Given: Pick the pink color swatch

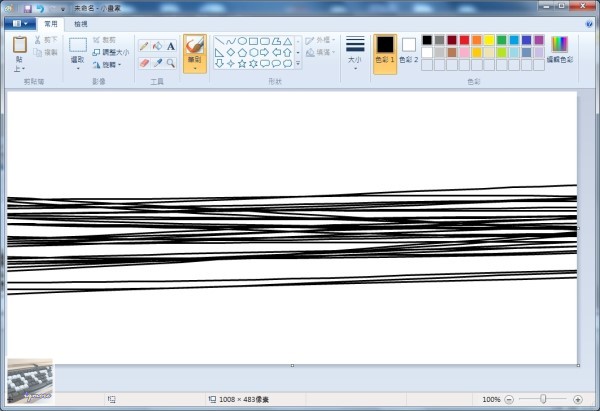Looking at the screenshot, I should (464, 52).
